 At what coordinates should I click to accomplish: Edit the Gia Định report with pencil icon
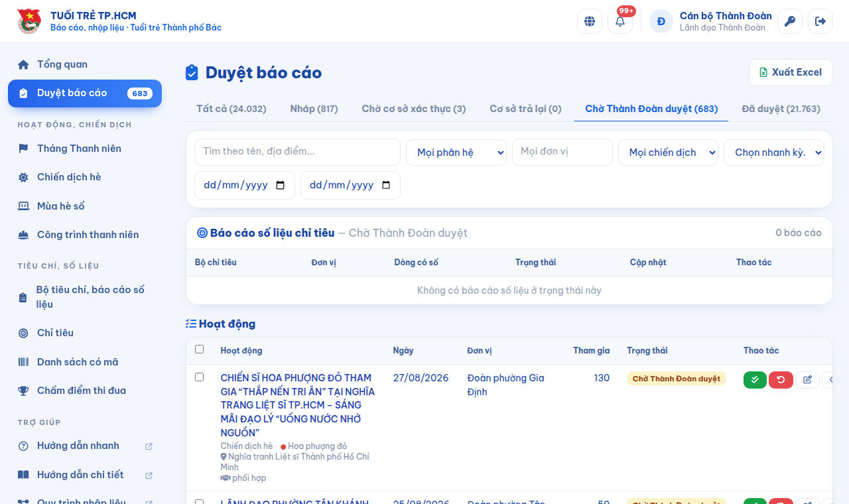(807, 380)
